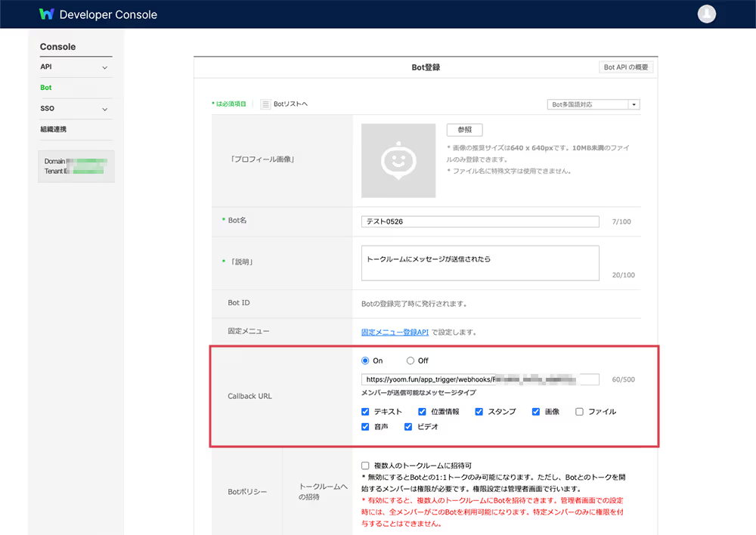The width and height of the screenshot is (756, 535).
Task: Click the Callback URL text field
Action: [480, 379]
